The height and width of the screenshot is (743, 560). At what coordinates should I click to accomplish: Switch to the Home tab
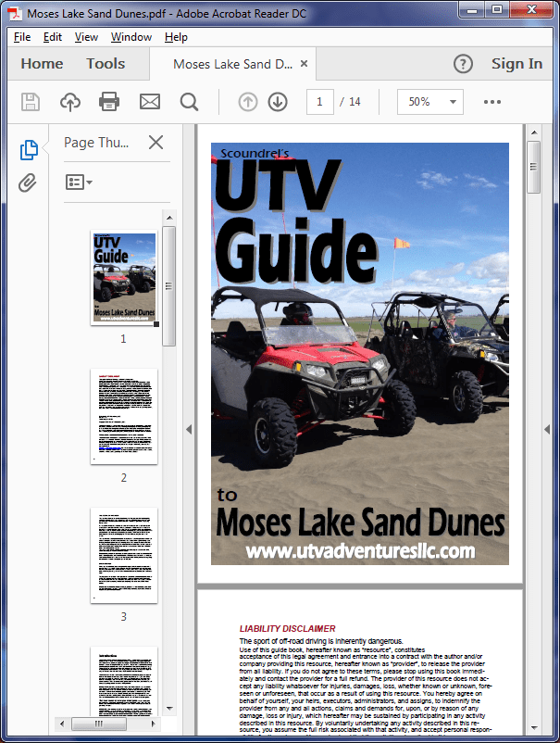(x=42, y=64)
